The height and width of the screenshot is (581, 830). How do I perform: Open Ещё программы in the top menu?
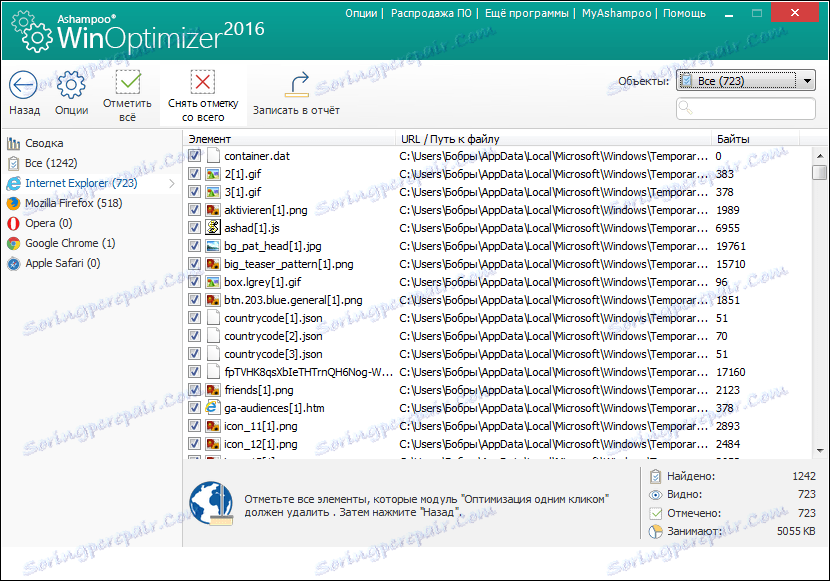pos(527,13)
